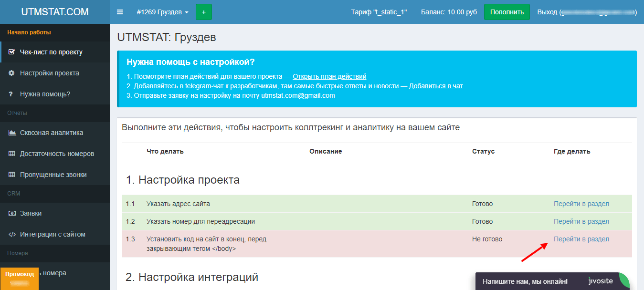The image size is (644, 290).
Task: Click the Не готово status cell
Action: pos(487,239)
